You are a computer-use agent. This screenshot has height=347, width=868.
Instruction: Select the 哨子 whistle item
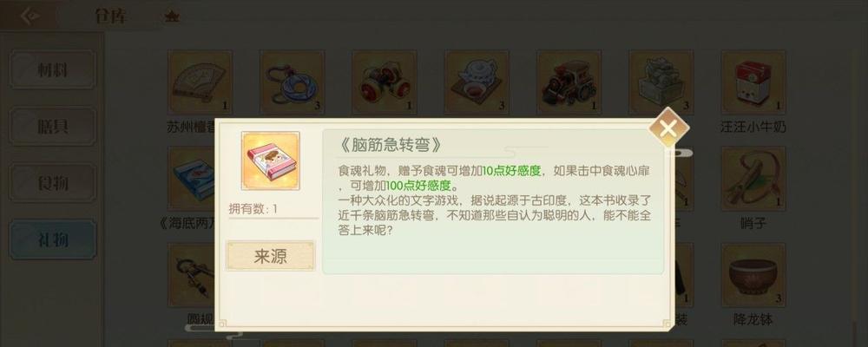[753, 178]
